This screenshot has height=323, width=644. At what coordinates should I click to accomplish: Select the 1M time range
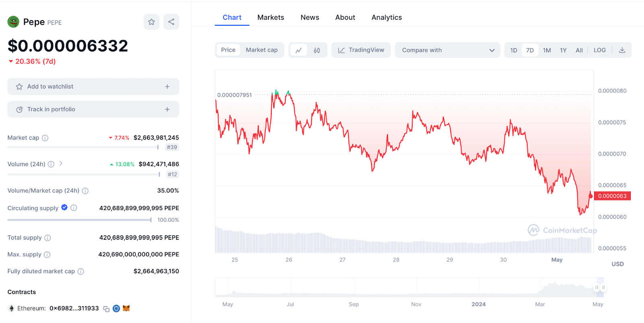point(547,50)
